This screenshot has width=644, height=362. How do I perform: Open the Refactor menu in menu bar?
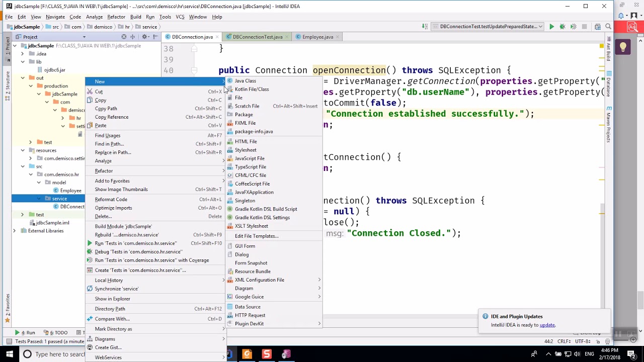116,17
